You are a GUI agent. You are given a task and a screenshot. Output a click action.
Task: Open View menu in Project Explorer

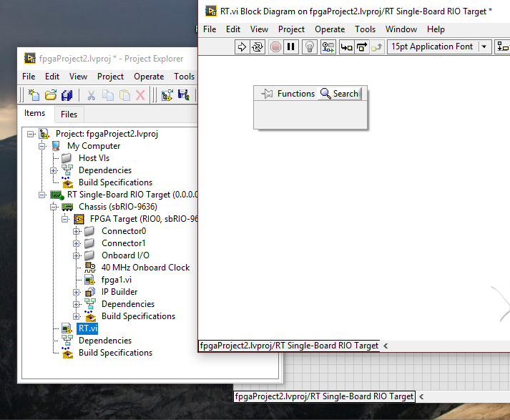[78, 77]
